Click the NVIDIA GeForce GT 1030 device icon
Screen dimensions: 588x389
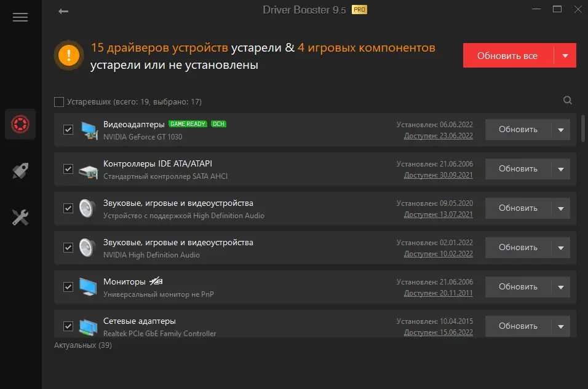tap(89, 130)
